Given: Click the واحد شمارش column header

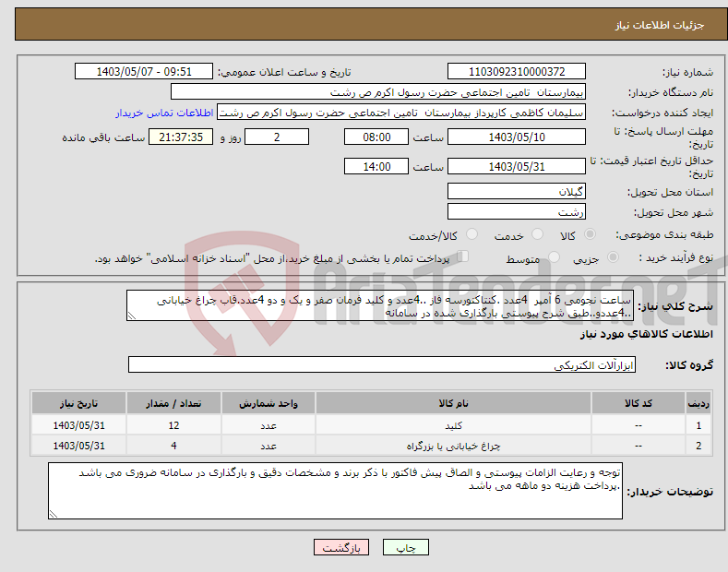Looking at the screenshot, I should pos(269,403).
